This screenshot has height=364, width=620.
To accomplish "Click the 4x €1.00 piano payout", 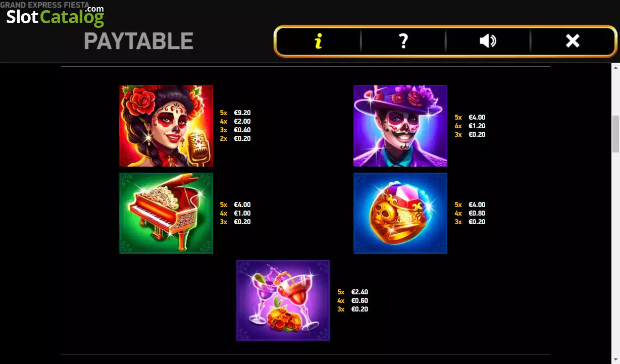I will tap(235, 213).
